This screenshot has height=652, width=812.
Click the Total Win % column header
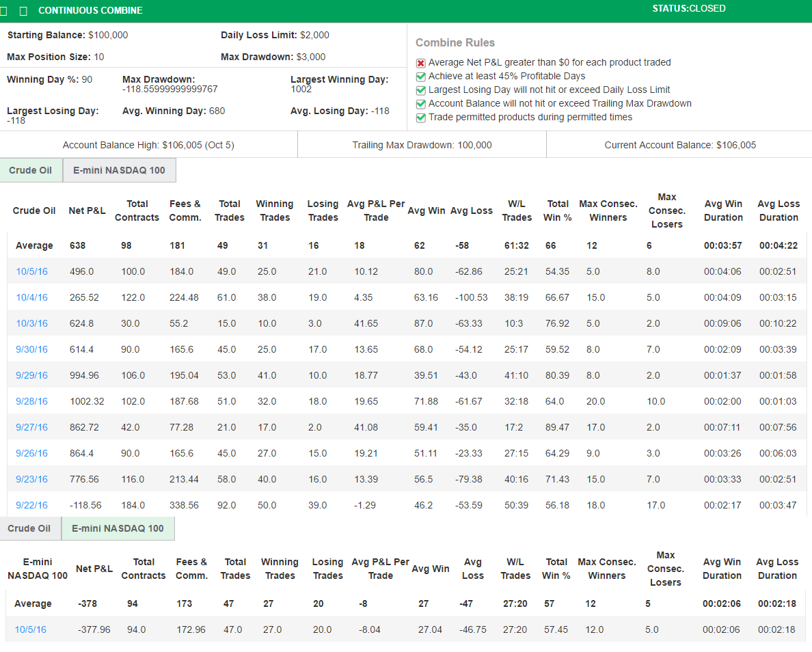click(556, 210)
